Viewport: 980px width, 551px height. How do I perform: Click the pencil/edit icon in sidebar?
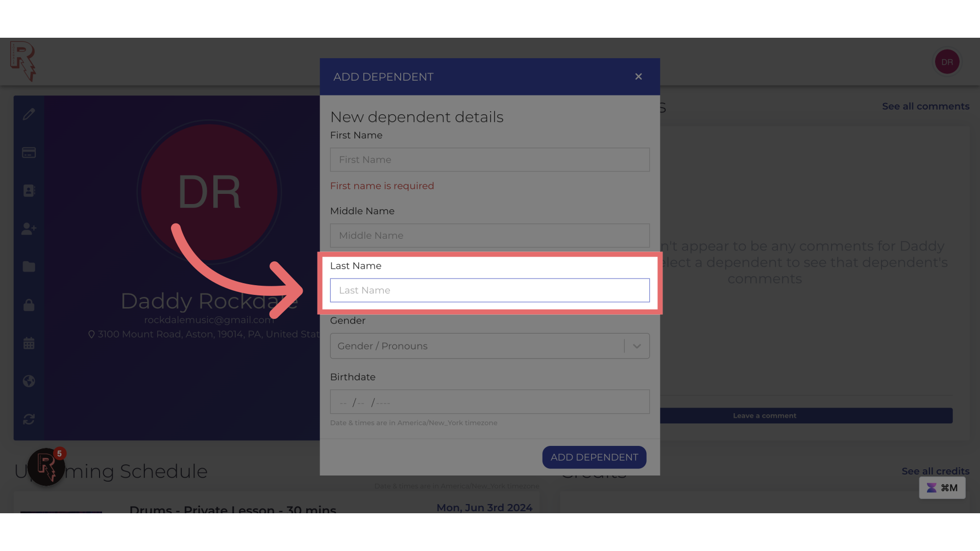click(29, 114)
